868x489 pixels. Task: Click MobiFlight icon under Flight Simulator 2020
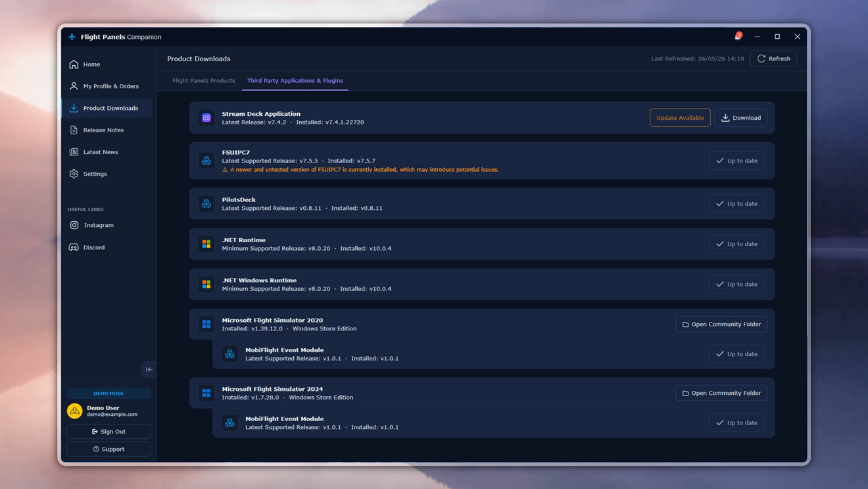click(x=229, y=354)
